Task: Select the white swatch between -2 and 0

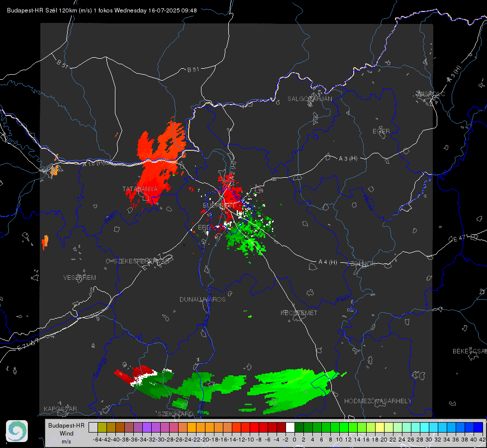Action: [290, 427]
